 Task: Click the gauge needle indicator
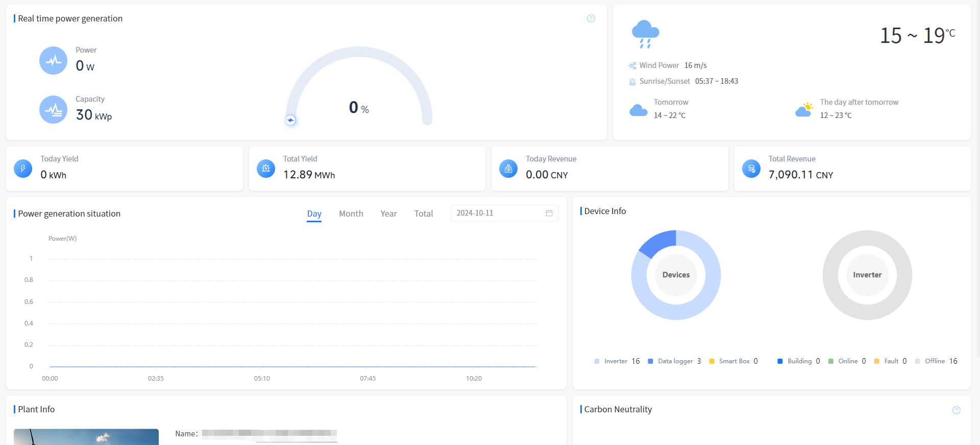pos(290,120)
